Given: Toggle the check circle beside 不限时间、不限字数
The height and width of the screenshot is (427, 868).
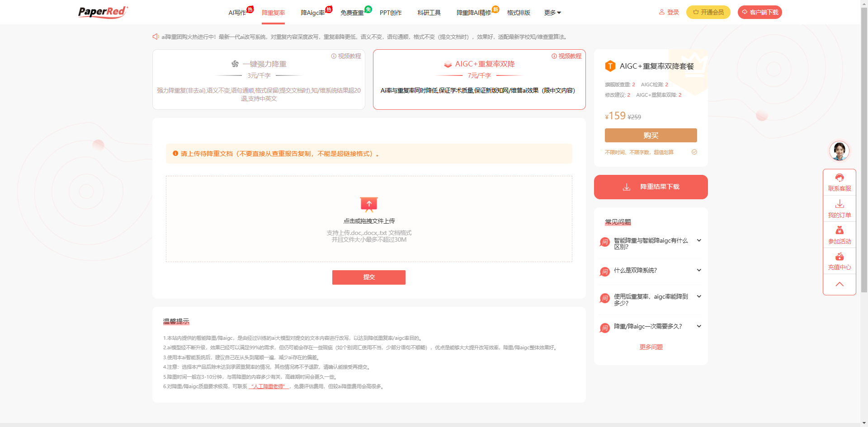Looking at the screenshot, I should point(694,152).
